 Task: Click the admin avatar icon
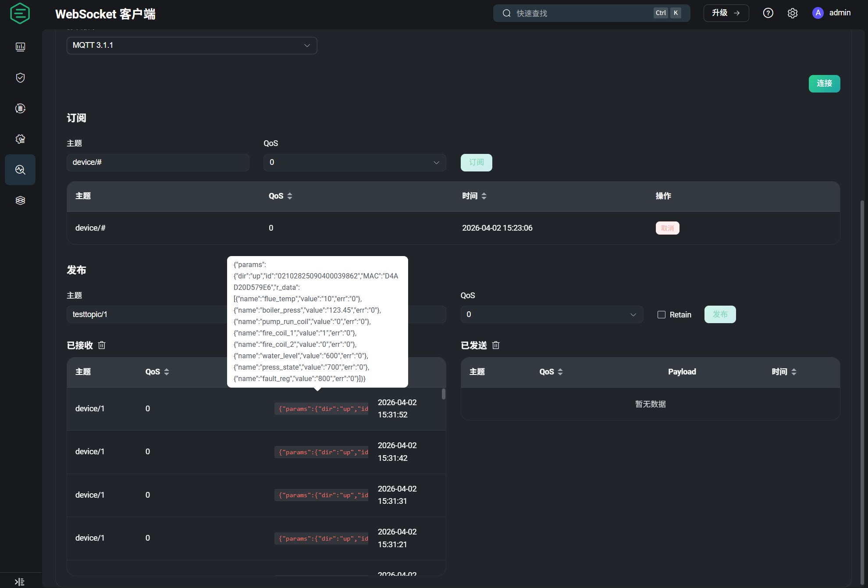coord(818,13)
